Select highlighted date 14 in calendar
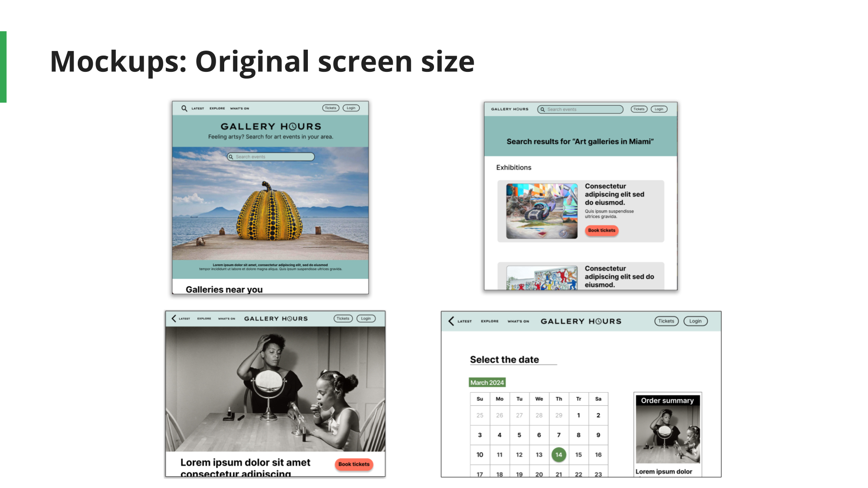 pyautogui.click(x=559, y=455)
